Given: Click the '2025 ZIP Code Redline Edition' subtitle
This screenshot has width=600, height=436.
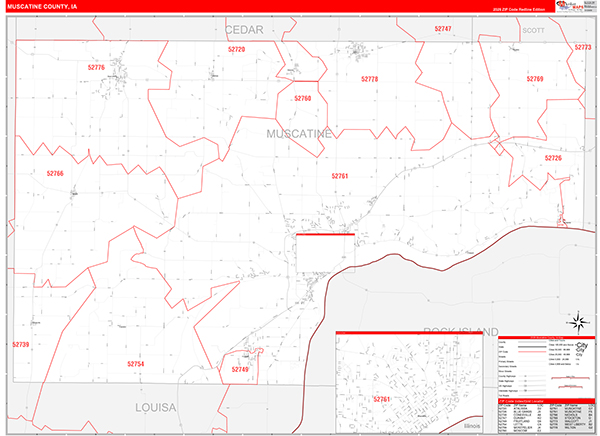Looking at the screenshot, I should point(518,10).
